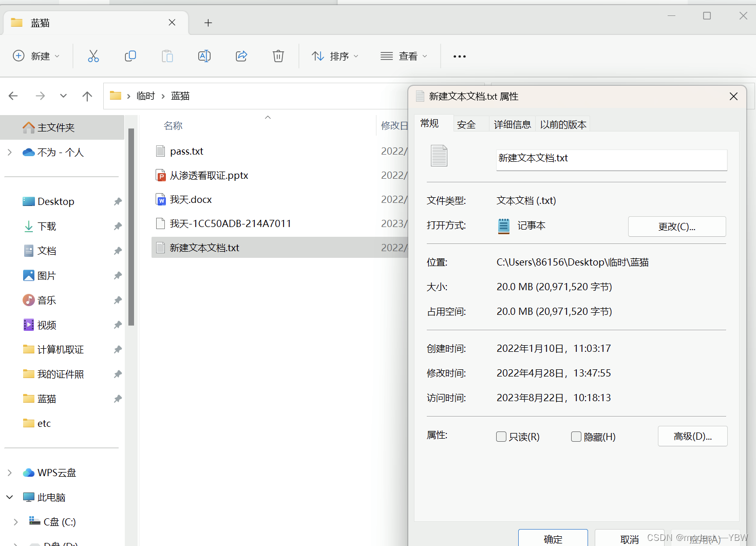Go up one folder level arrow
Screen dimensions: 756x546
click(87, 96)
